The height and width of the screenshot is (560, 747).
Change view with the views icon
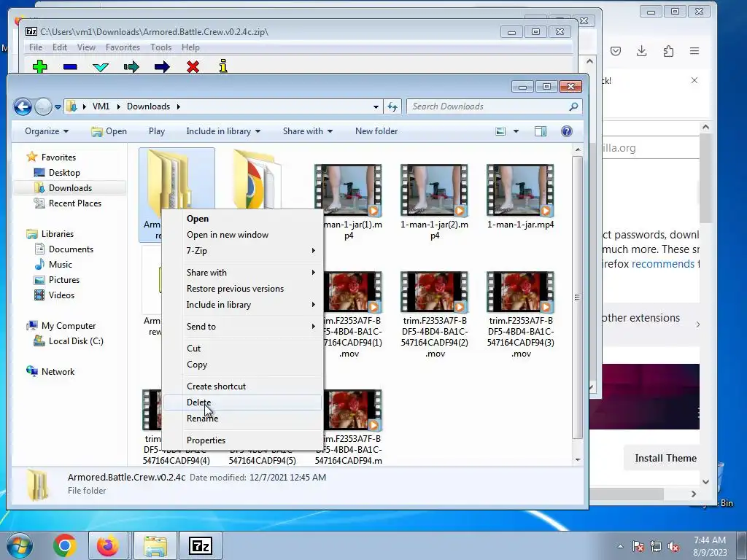point(500,131)
